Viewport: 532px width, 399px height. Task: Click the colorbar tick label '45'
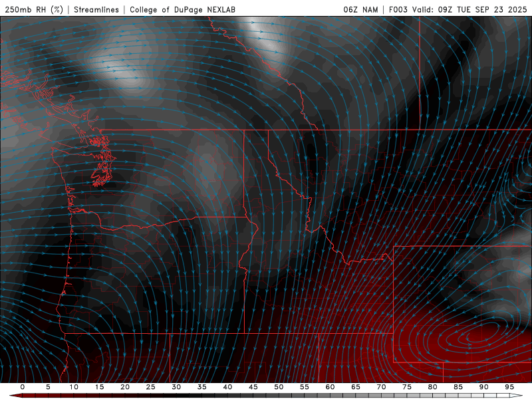[253, 387]
